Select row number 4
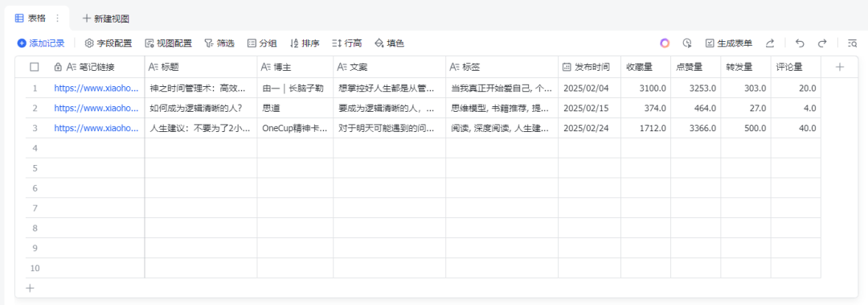This screenshot has height=305, width=868. pos(35,148)
